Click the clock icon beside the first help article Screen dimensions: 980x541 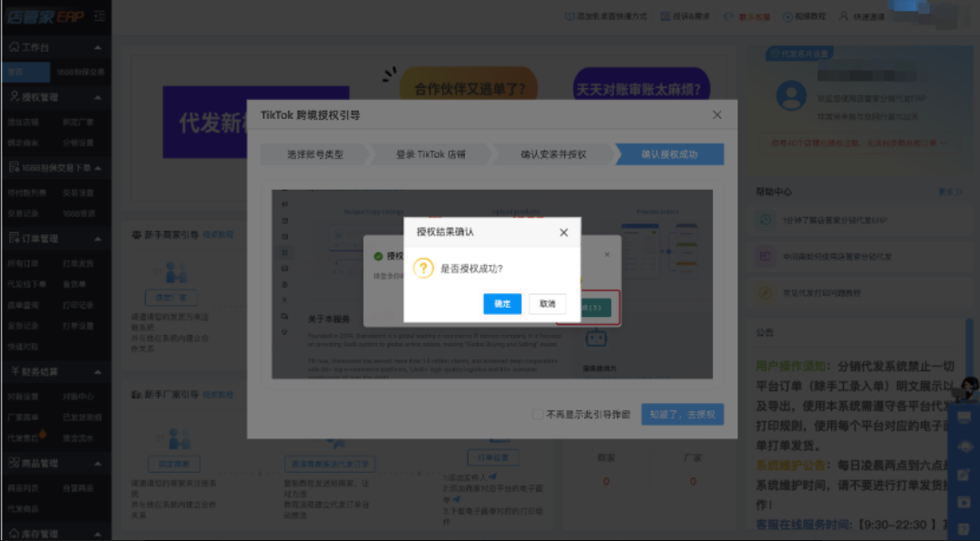(765, 221)
